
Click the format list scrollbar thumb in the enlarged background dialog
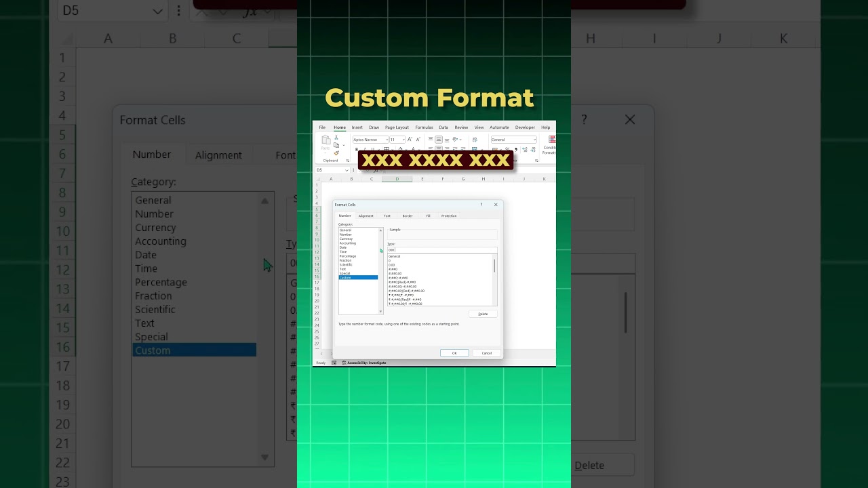click(x=625, y=312)
